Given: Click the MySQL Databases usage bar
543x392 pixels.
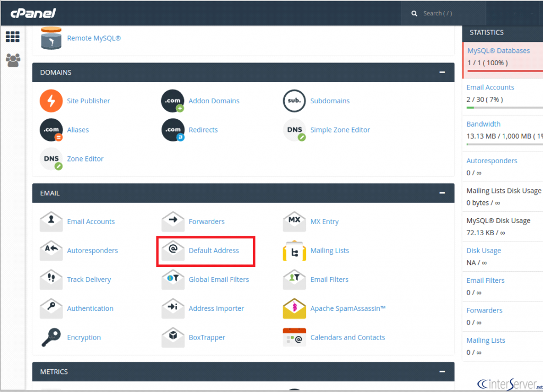Looking at the screenshot, I should tap(502, 70).
